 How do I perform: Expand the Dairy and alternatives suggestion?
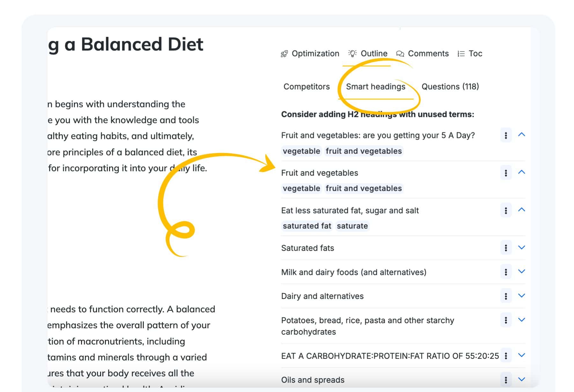point(522,296)
